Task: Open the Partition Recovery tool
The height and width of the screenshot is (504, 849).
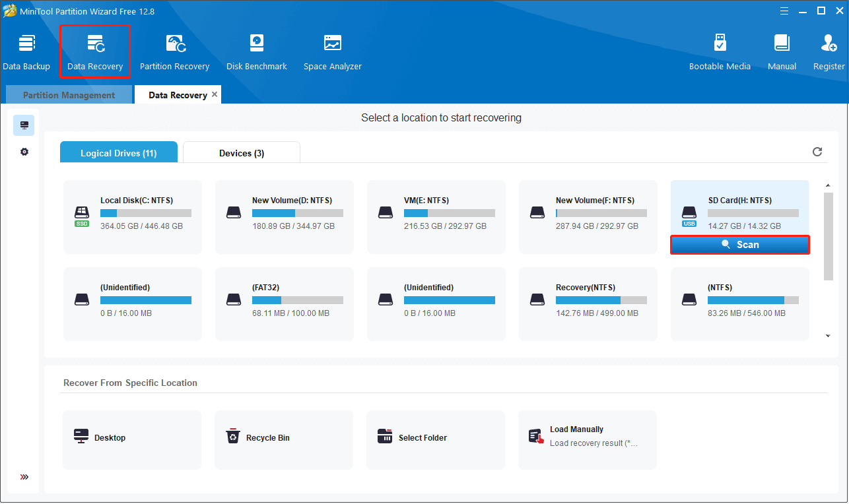Action: (174, 51)
